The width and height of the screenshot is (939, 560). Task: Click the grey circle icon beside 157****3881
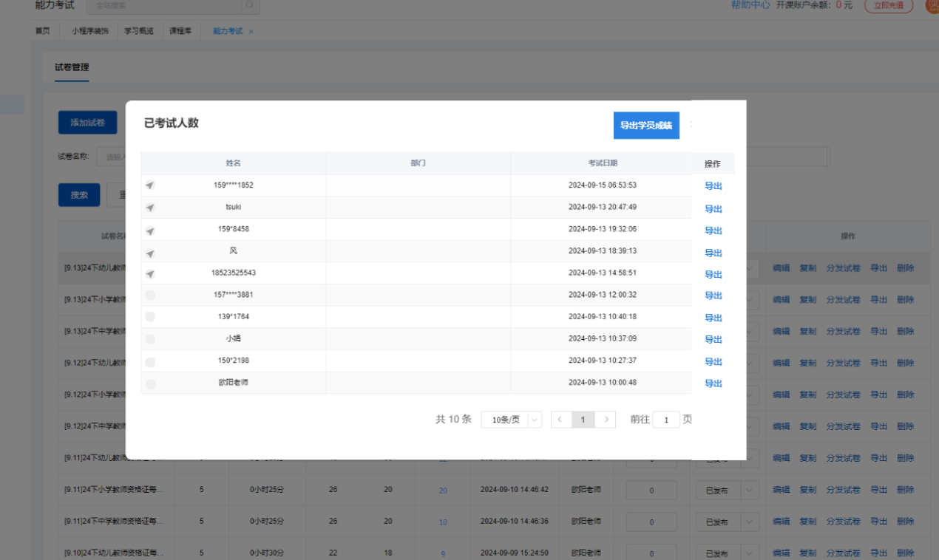(x=150, y=296)
